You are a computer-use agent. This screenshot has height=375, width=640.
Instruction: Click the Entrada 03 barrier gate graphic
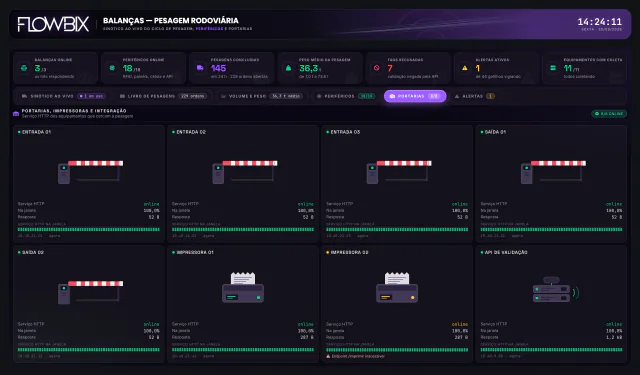[x=398, y=171]
